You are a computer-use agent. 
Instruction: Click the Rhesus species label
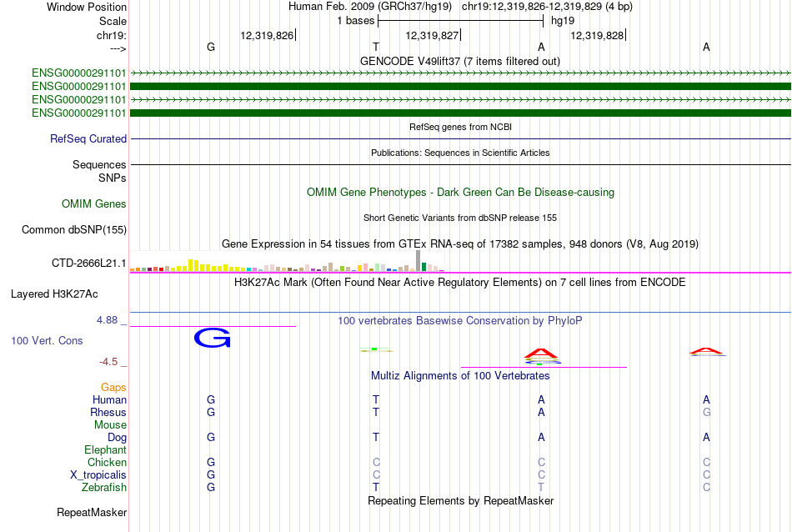pos(108,412)
